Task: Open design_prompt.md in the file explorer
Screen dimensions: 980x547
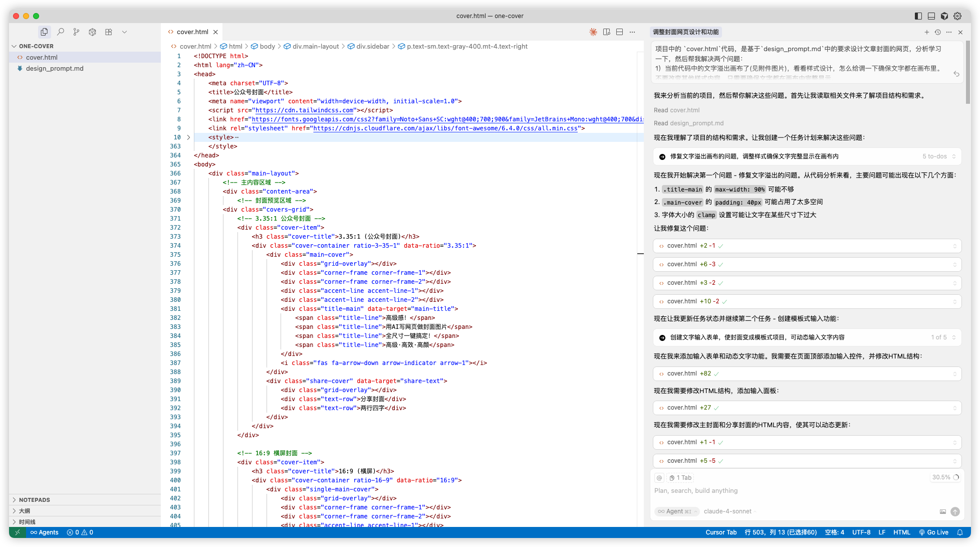Action: click(x=85, y=68)
